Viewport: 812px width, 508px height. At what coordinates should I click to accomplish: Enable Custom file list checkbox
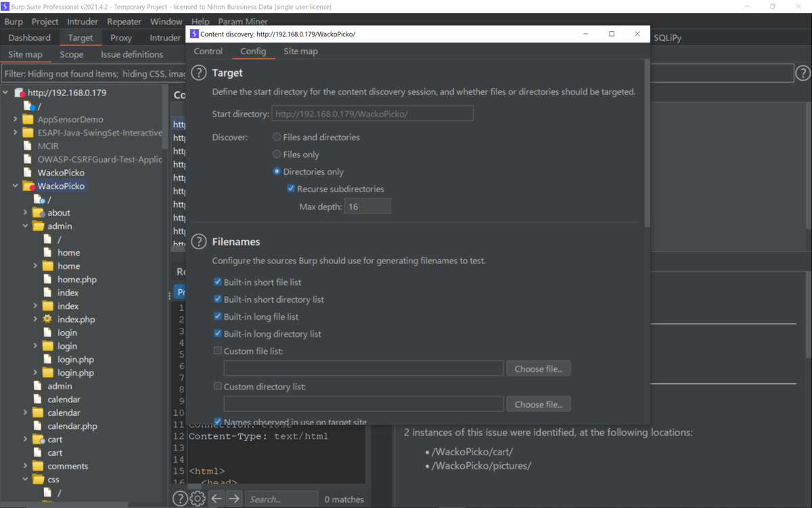point(218,351)
